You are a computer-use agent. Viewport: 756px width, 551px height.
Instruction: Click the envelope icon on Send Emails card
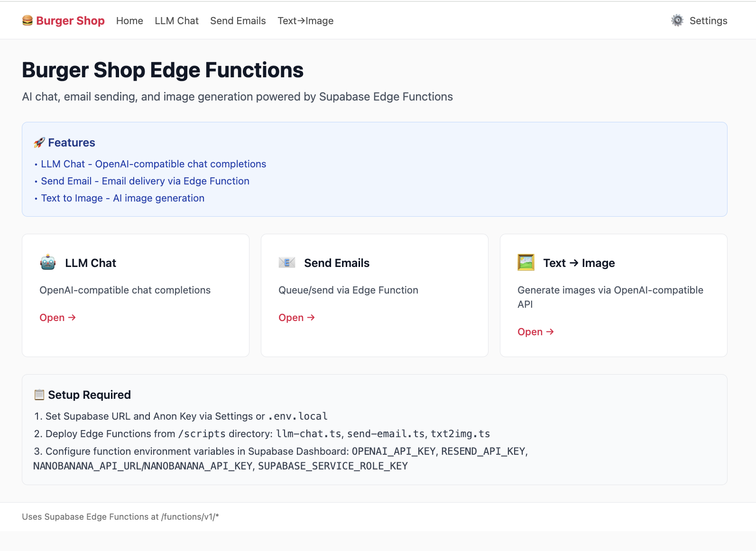pos(287,263)
